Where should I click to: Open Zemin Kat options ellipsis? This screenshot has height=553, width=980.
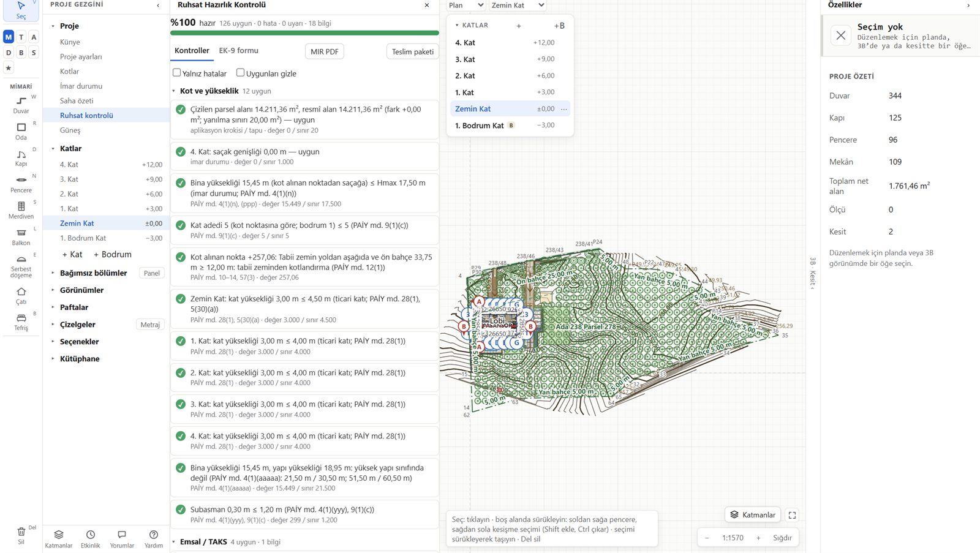tap(563, 109)
